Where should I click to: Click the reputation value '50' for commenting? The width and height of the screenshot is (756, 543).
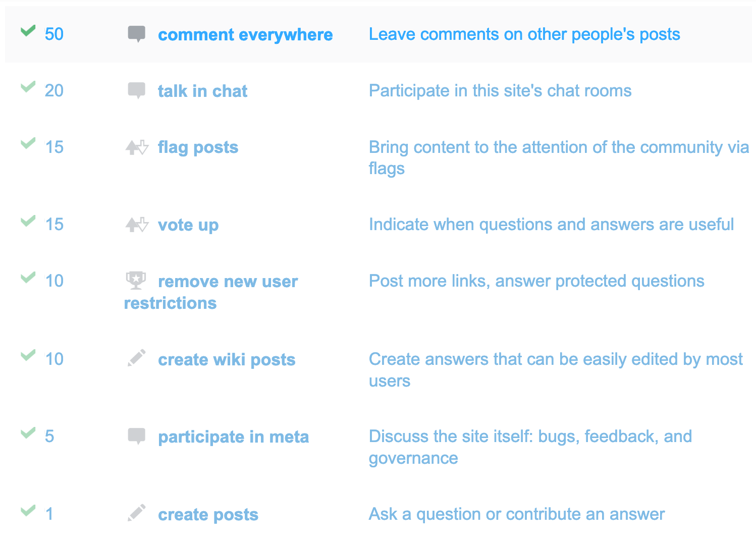coord(54,34)
